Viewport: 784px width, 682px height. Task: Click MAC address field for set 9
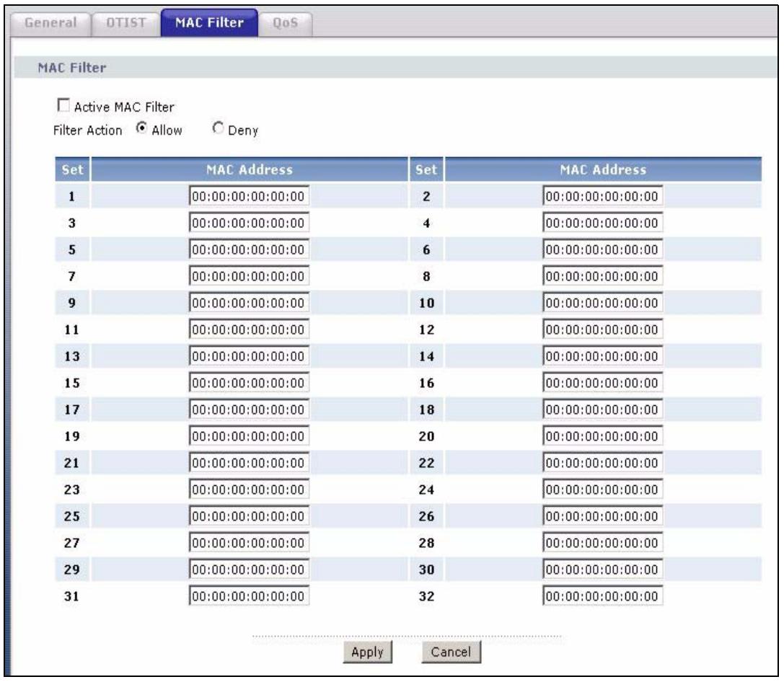[249, 303]
